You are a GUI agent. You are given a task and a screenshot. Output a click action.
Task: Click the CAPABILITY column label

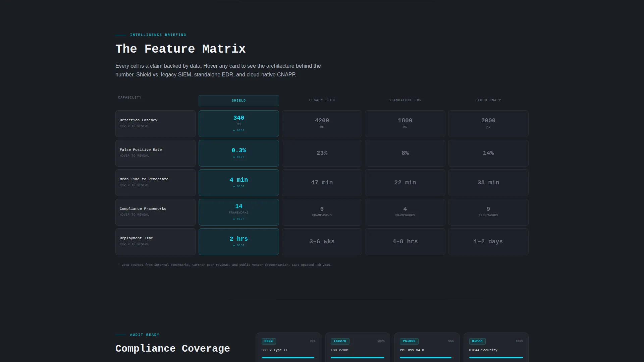[130, 98]
